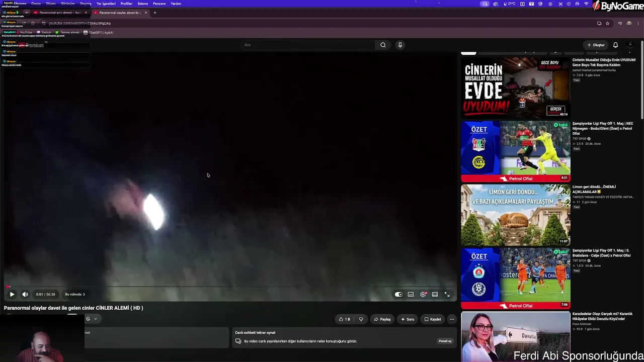This screenshot has height=362, width=644.
Task: Start voice search with the microphone
Action: click(x=400, y=45)
